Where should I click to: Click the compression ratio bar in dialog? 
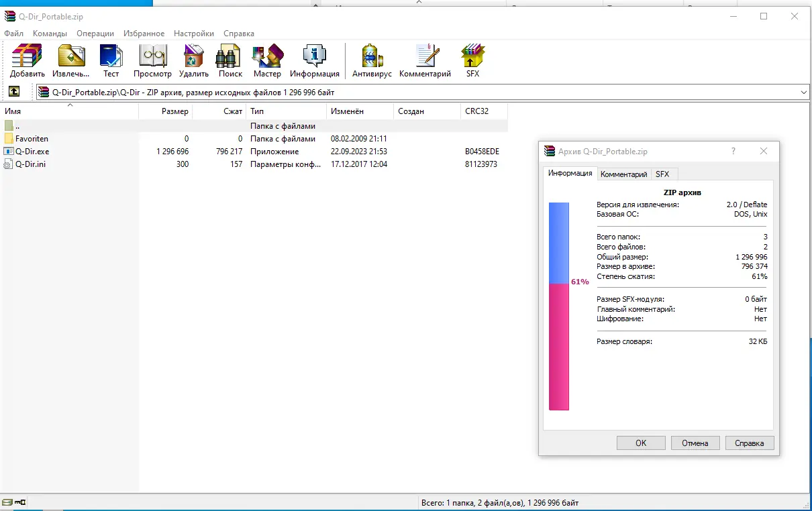[559, 306]
